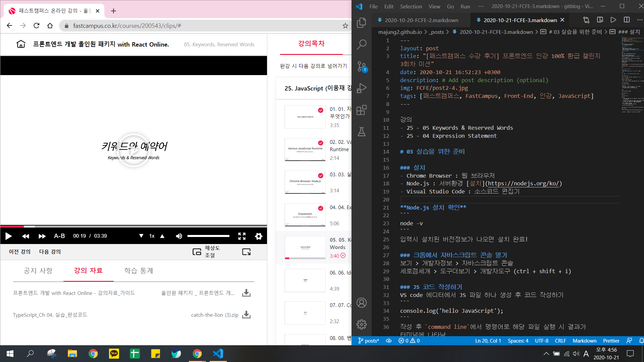Split the VS Code editor right
Image resolution: width=644 pixels, height=362 pixels.
pos(627,20)
